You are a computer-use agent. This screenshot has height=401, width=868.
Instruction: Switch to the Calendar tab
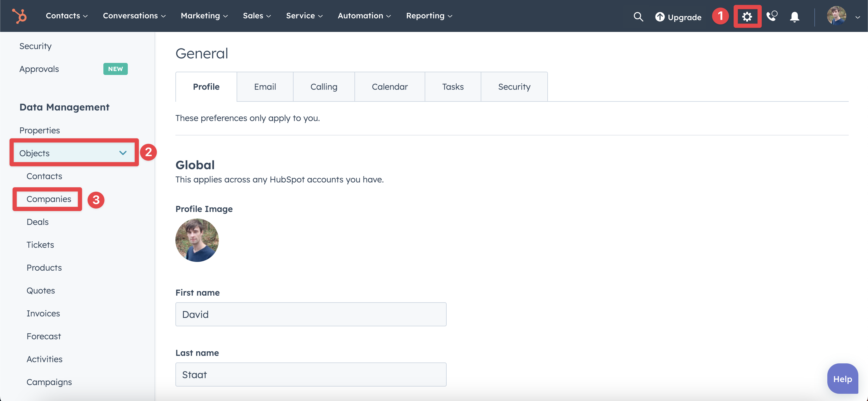coord(389,86)
